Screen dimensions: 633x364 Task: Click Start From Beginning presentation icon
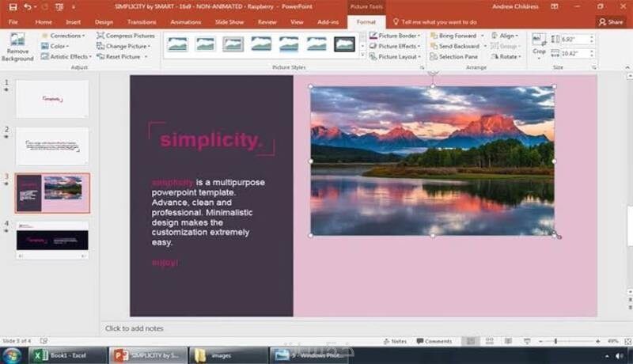tap(59, 7)
